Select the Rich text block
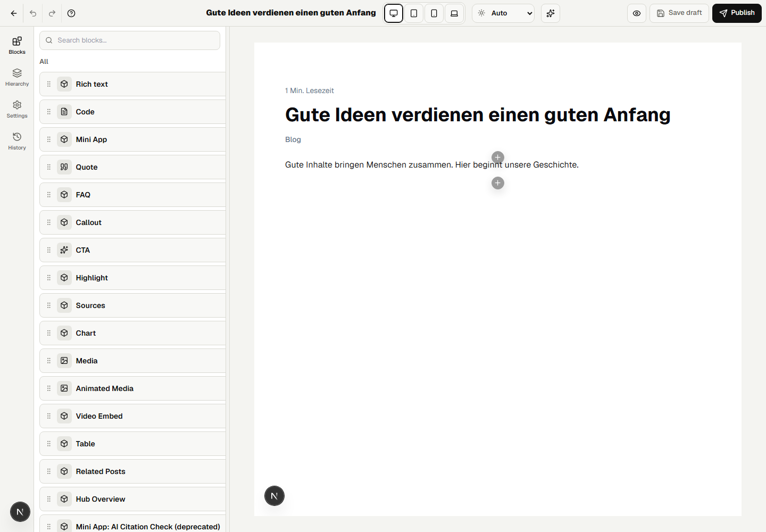Viewport: 766px width, 532px height. click(133, 84)
